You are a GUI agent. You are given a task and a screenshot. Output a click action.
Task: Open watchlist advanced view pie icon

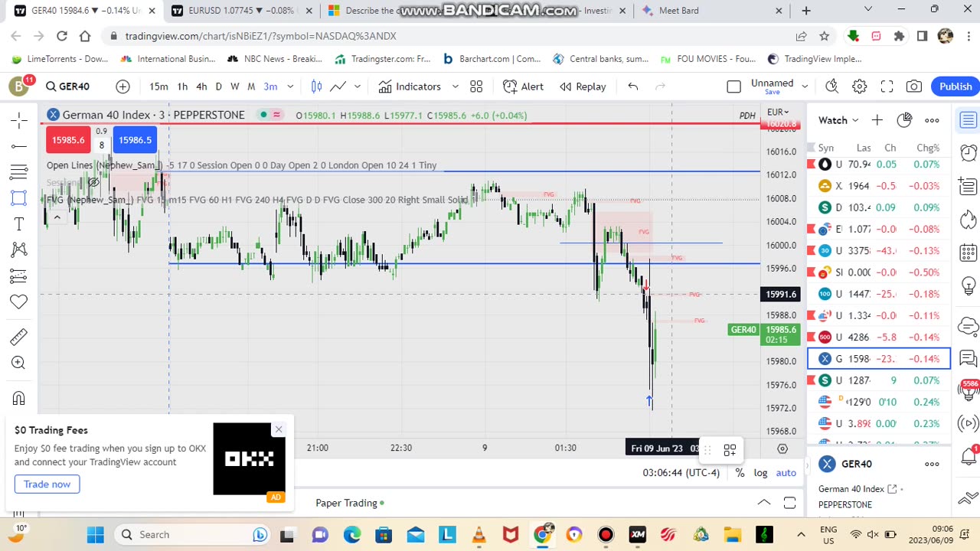(904, 120)
